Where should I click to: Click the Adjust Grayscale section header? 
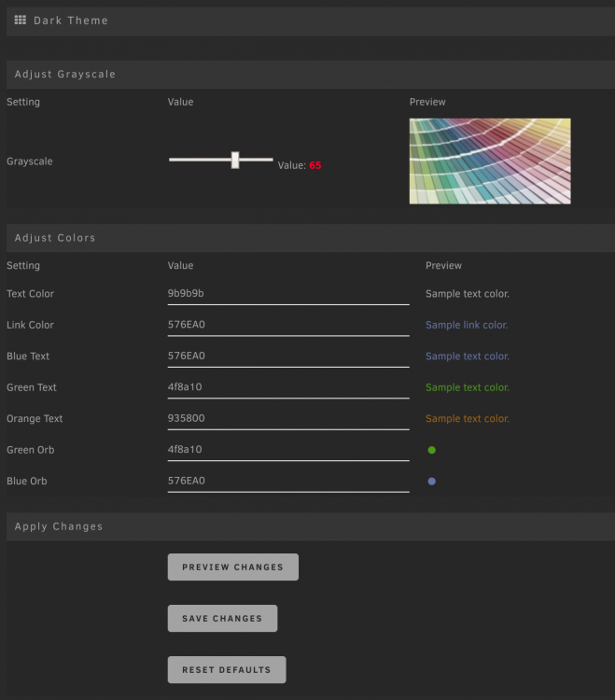tap(311, 74)
